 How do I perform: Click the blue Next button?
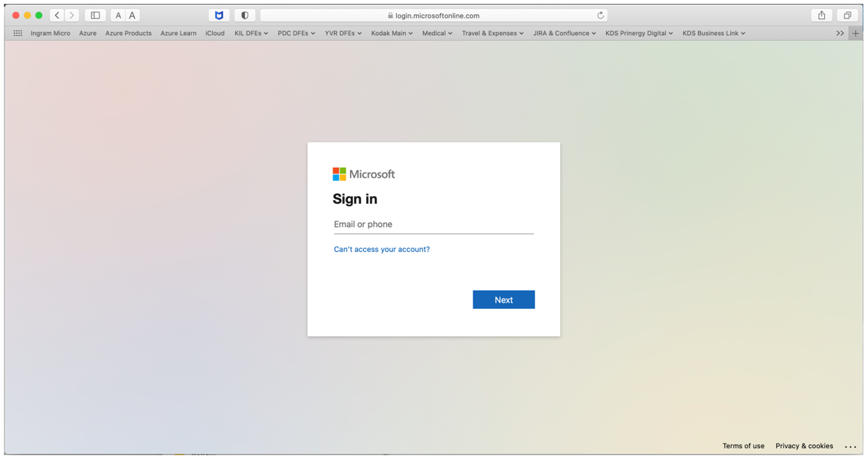coord(504,300)
